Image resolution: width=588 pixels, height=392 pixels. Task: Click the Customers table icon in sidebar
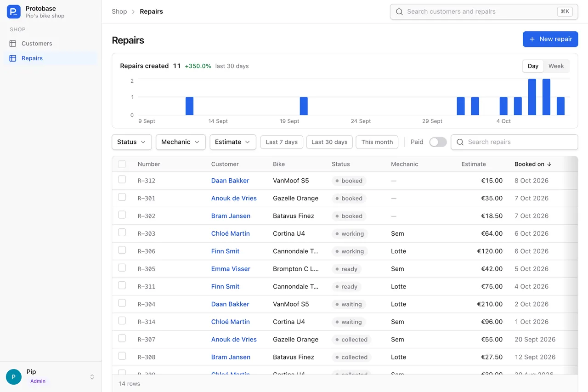[13, 44]
